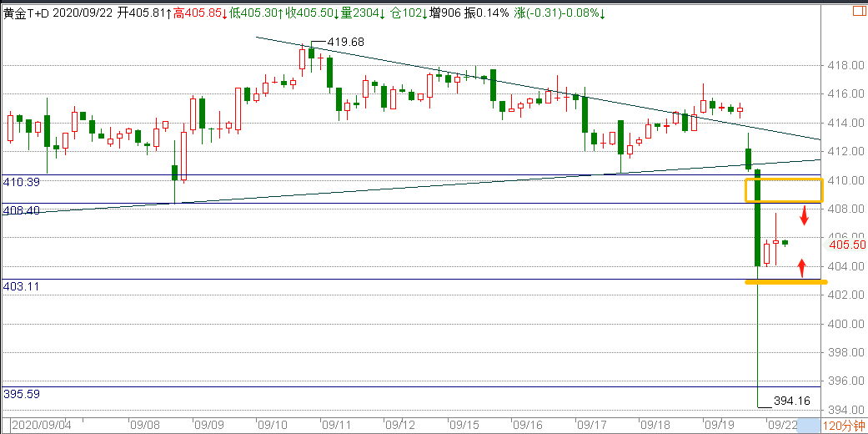
Task: Click the change 涨(-0.31)-0.08% value
Action: pyautogui.click(x=559, y=13)
